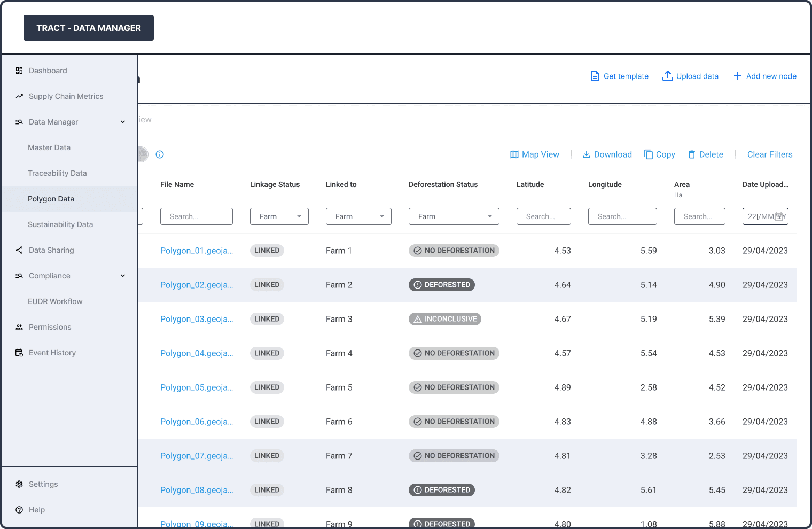The width and height of the screenshot is (812, 529).
Task: Click the File Name search field
Action: (x=197, y=216)
